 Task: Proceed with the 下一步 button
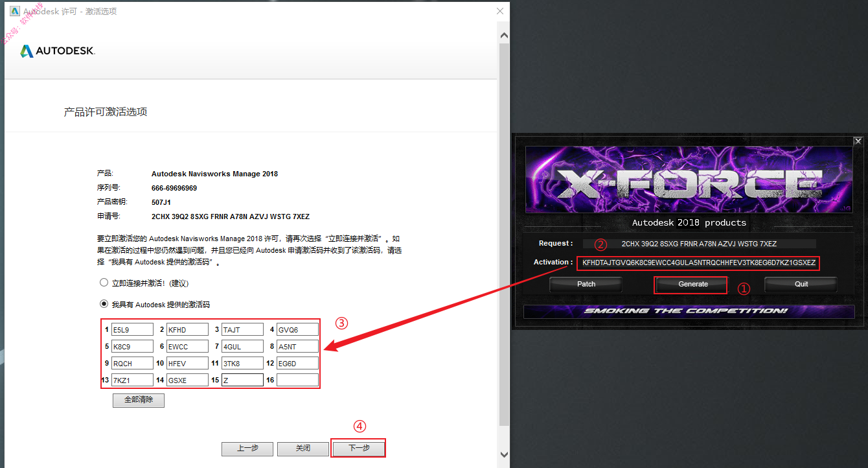(359, 449)
